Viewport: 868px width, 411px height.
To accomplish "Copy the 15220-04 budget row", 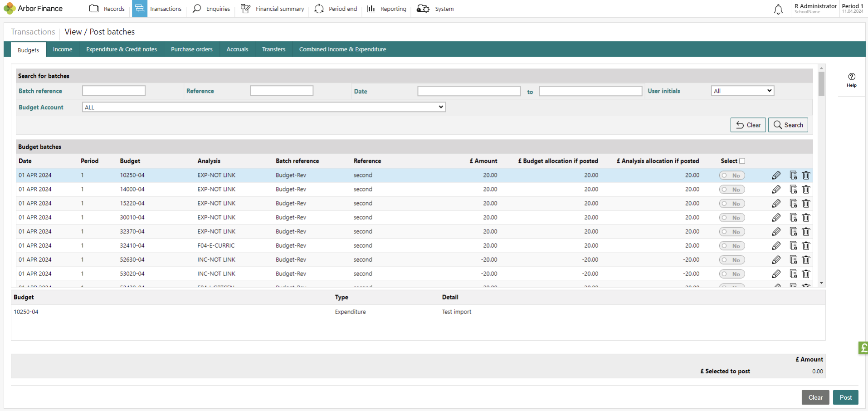I will pos(793,204).
